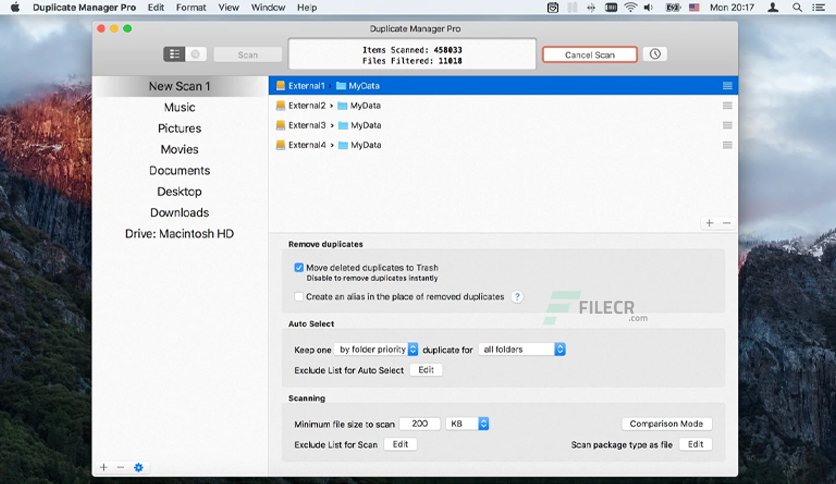Click Items Scanned: 458033 status text

(412, 50)
